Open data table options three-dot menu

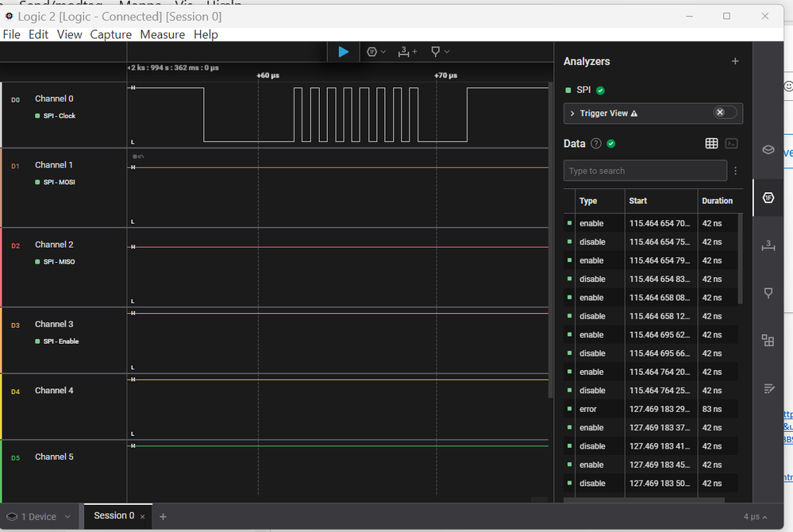coord(735,171)
